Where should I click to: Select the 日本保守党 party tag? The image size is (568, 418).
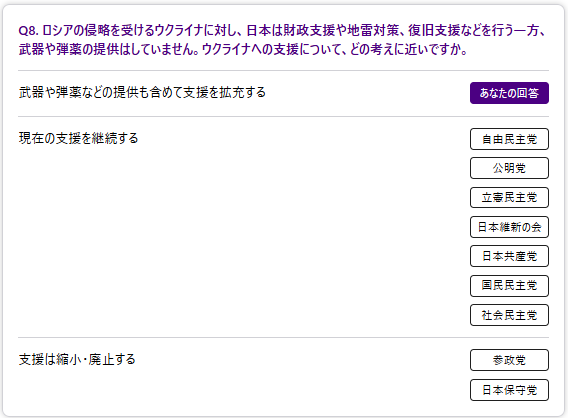(x=509, y=390)
